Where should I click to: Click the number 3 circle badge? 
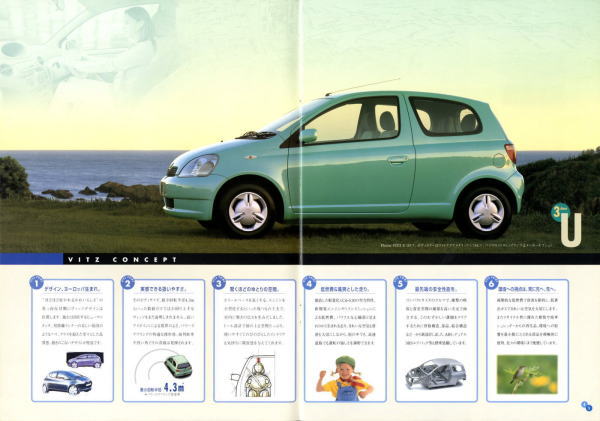[x=219, y=283]
